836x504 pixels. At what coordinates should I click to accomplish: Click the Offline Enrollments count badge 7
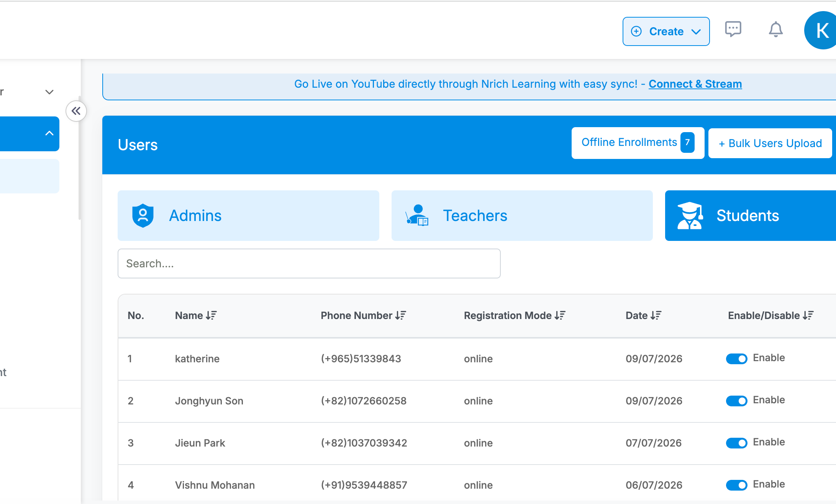click(x=687, y=142)
